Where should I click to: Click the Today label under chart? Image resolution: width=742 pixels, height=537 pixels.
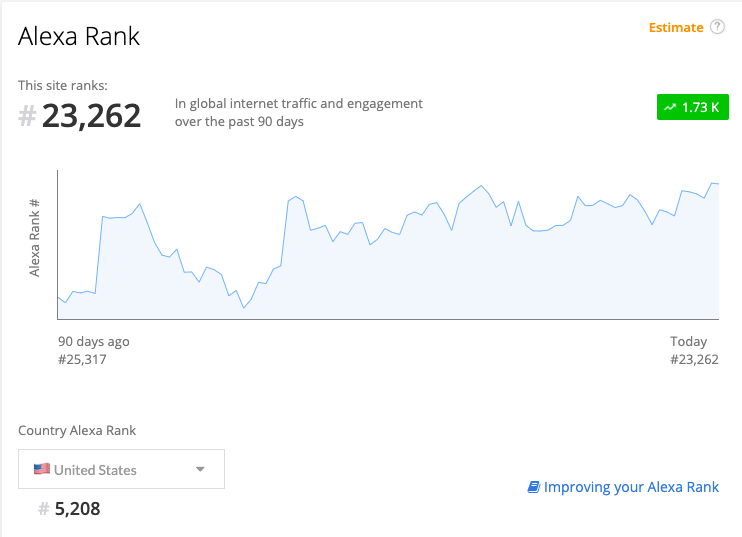pyautogui.click(x=689, y=342)
